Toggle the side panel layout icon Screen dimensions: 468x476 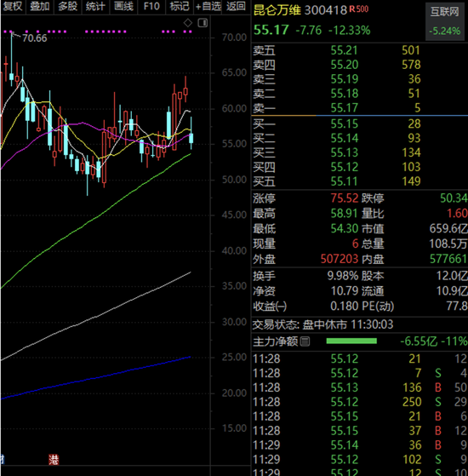point(203,23)
